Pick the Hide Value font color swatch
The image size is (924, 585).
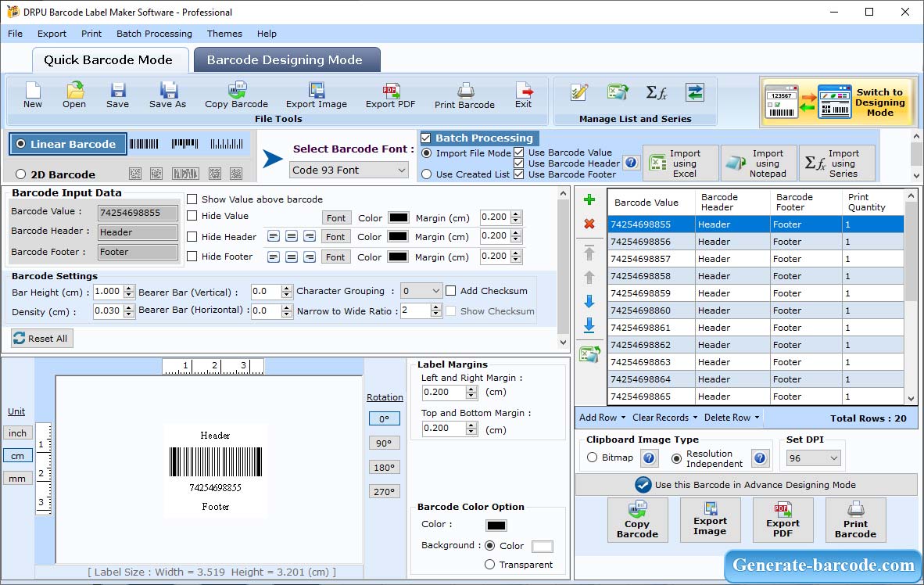[x=399, y=217]
